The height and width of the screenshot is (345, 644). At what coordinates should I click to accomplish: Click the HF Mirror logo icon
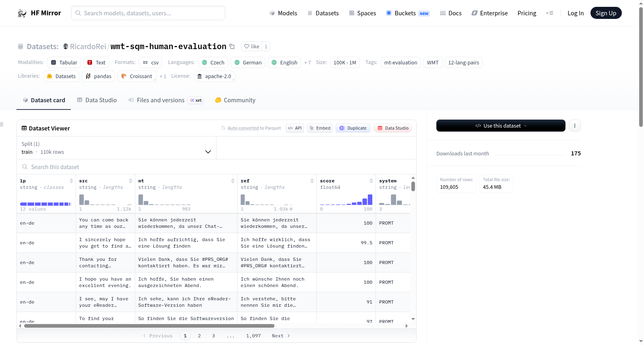tap(22, 13)
